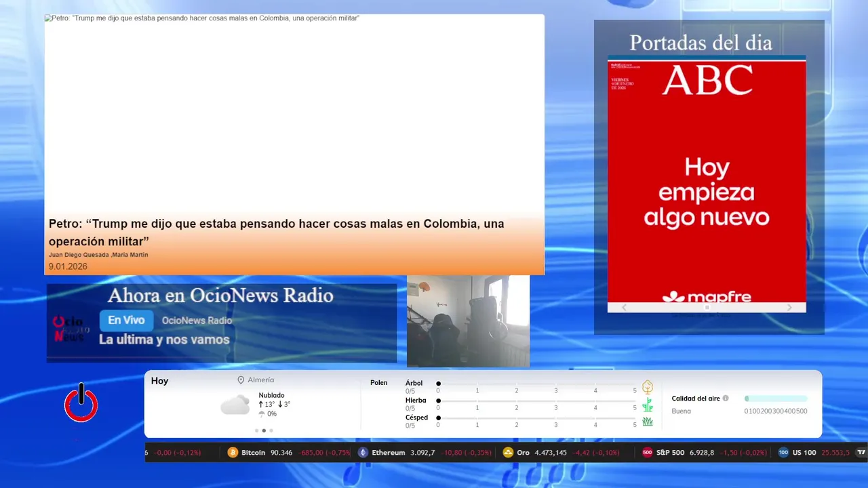
Task: Click the red power button icon
Action: click(81, 403)
